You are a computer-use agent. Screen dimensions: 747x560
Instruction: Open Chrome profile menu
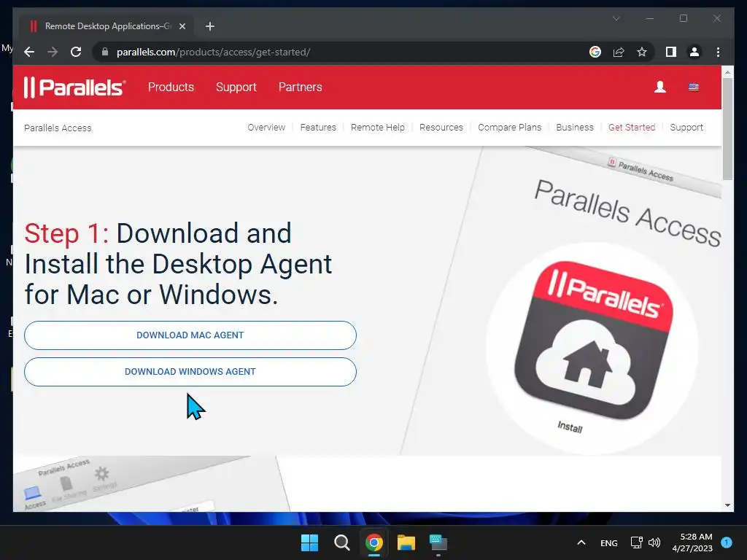coord(694,52)
